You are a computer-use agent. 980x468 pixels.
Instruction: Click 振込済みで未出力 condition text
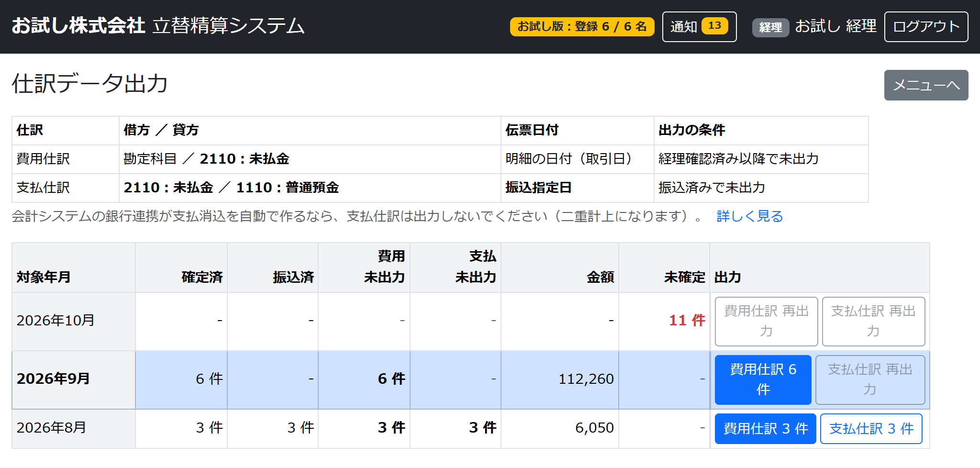tap(712, 188)
